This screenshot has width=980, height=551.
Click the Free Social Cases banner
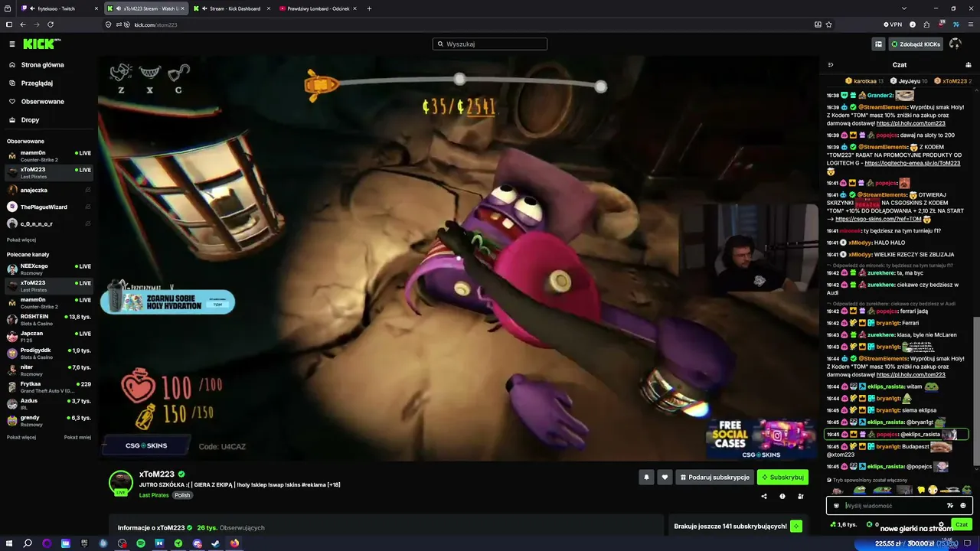pos(761,439)
